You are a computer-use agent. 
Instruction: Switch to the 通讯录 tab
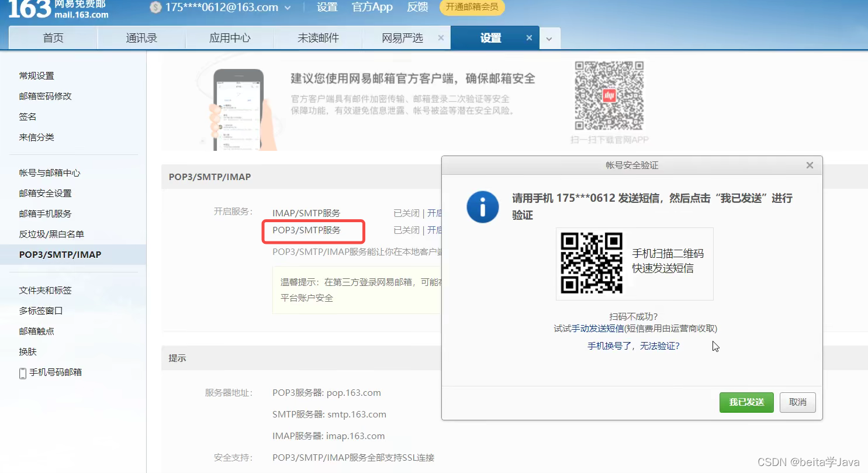pos(141,38)
